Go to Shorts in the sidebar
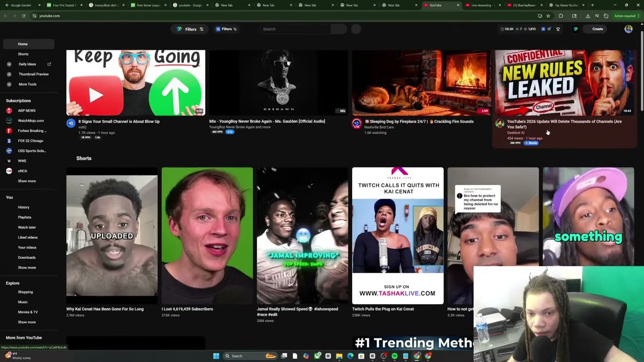Image resolution: width=644 pixels, height=362 pixels. [x=29, y=54]
